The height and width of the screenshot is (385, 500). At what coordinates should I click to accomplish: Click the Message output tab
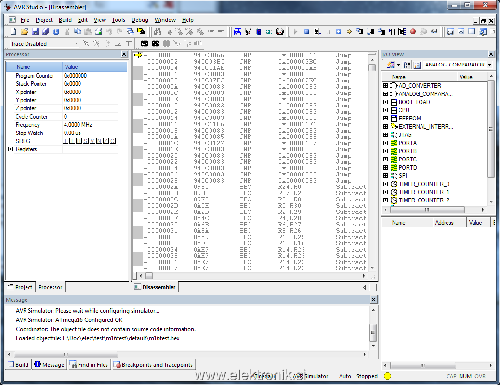[49, 365]
